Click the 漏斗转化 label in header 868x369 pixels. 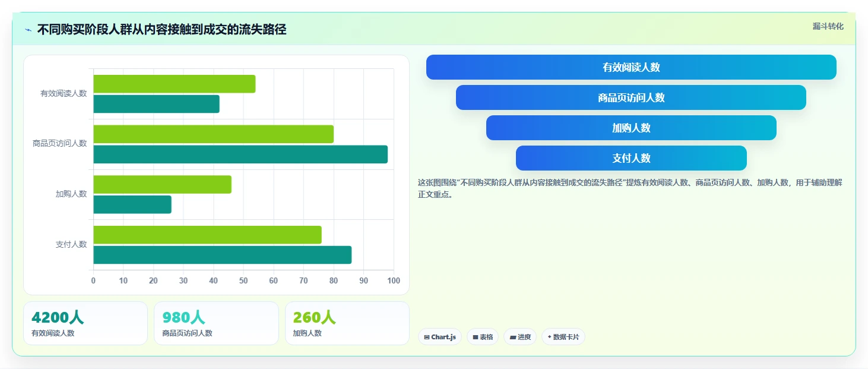click(x=828, y=26)
